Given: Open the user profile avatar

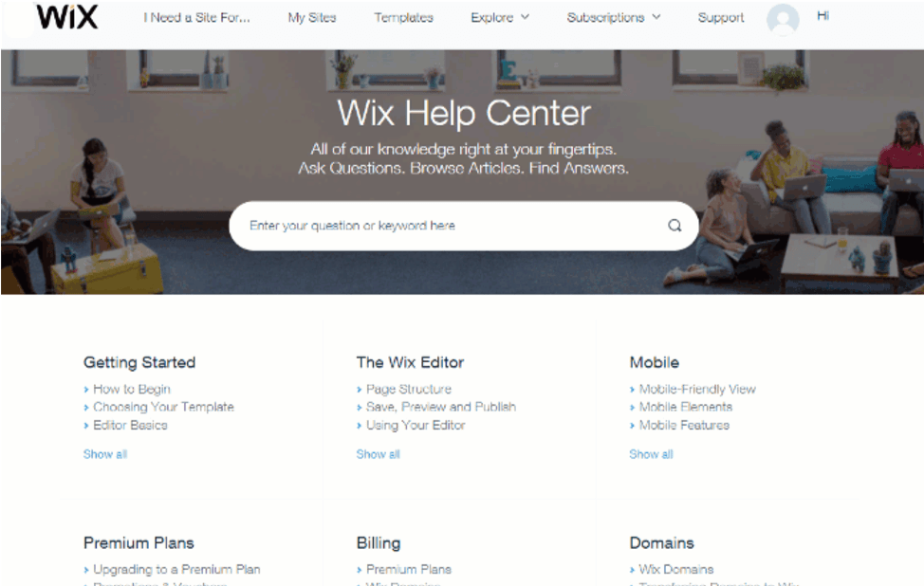Looking at the screenshot, I should point(783,19).
